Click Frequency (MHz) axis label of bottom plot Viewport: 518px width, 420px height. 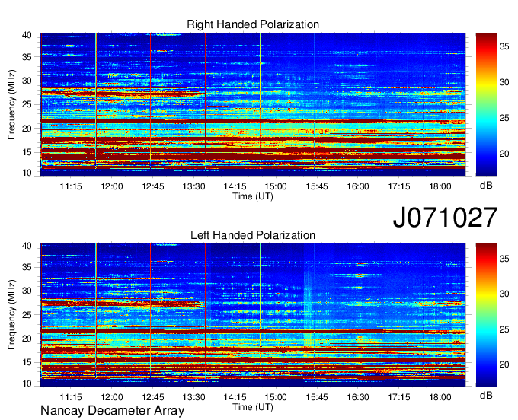(11, 315)
